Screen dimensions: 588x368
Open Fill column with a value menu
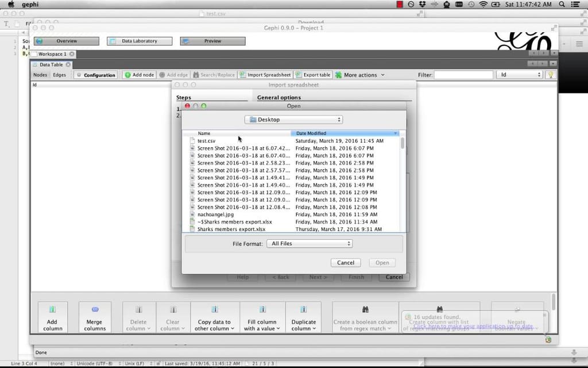[262, 317]
